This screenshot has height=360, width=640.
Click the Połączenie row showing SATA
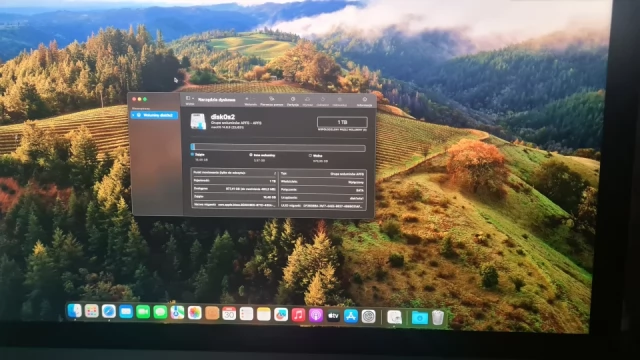click(322, 190)
